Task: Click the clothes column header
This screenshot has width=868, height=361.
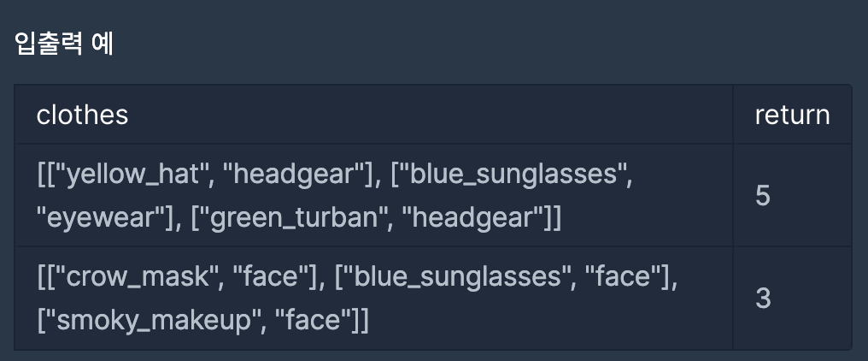Action: coord(82,115)
